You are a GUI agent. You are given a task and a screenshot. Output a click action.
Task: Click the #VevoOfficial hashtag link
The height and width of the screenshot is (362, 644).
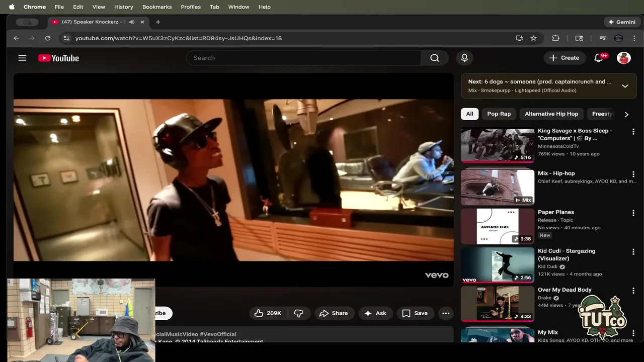pyautogui.click(x=218, y=334)
